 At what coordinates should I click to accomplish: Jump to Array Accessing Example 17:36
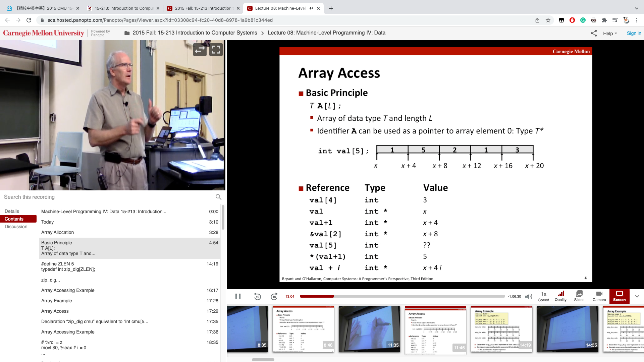click(x=130, y=332)
